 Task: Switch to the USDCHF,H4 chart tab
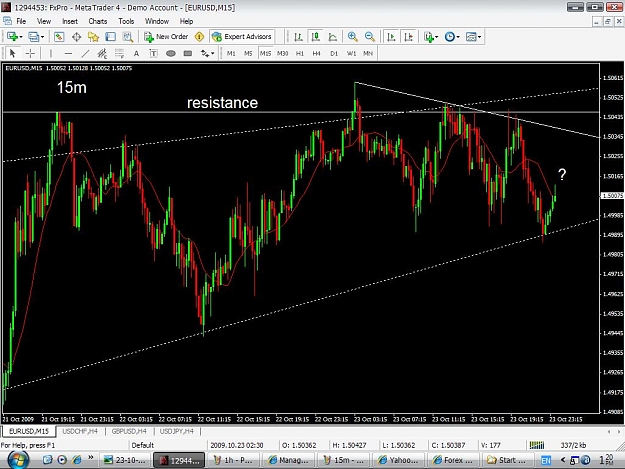click(80, 432)
